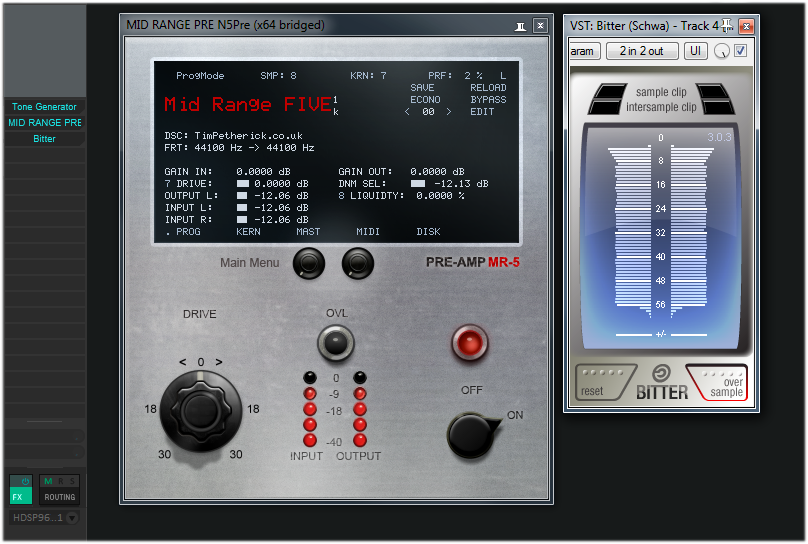Click the UI button in Bitter window
This screenshot has height=544, width=808.
point(695,51)
